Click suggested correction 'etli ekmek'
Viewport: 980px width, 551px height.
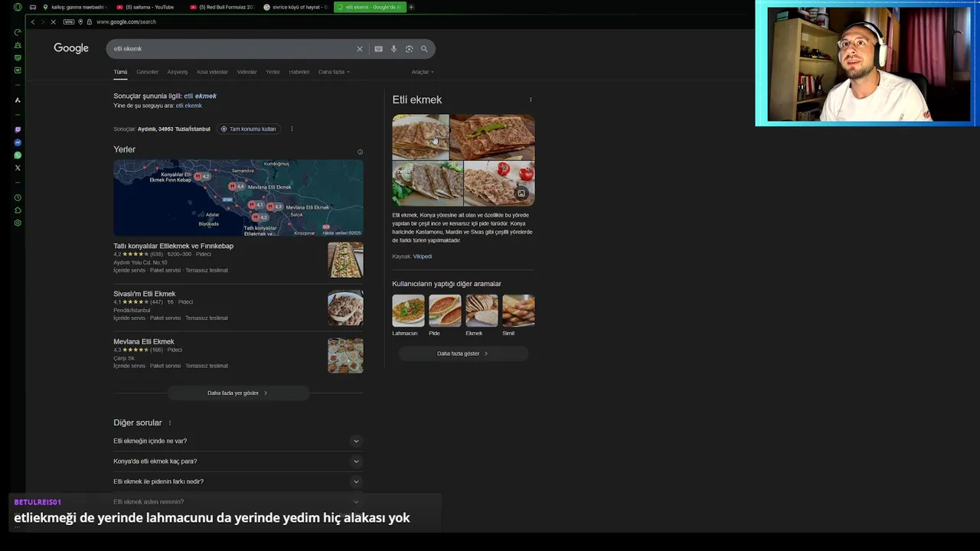click(x=200, y=96)
